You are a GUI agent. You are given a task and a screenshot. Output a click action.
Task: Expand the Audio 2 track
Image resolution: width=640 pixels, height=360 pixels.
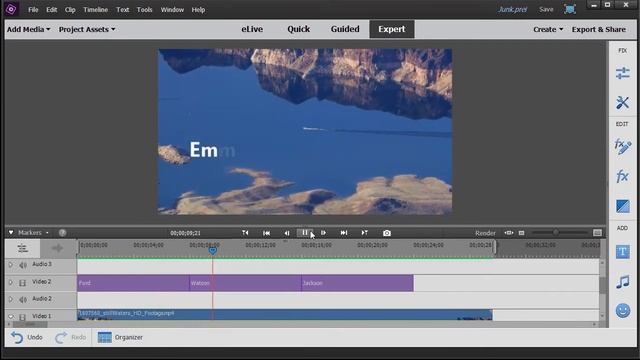(11, 299)
